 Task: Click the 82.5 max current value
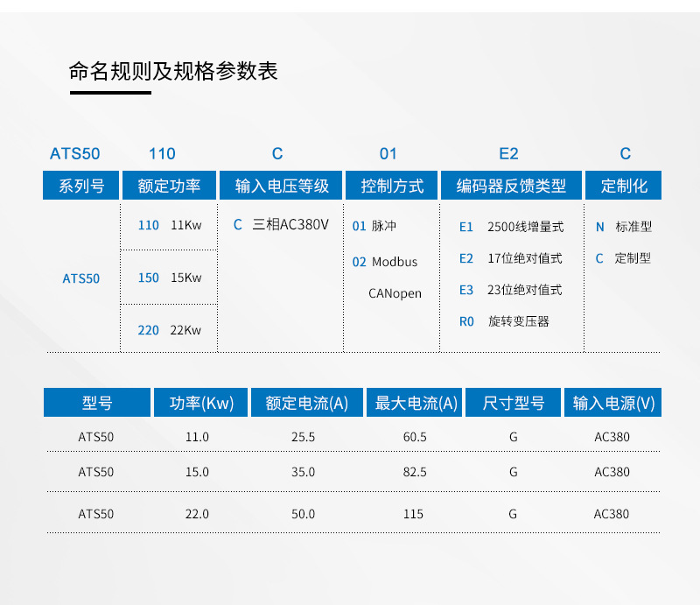(x=415, y=472)
